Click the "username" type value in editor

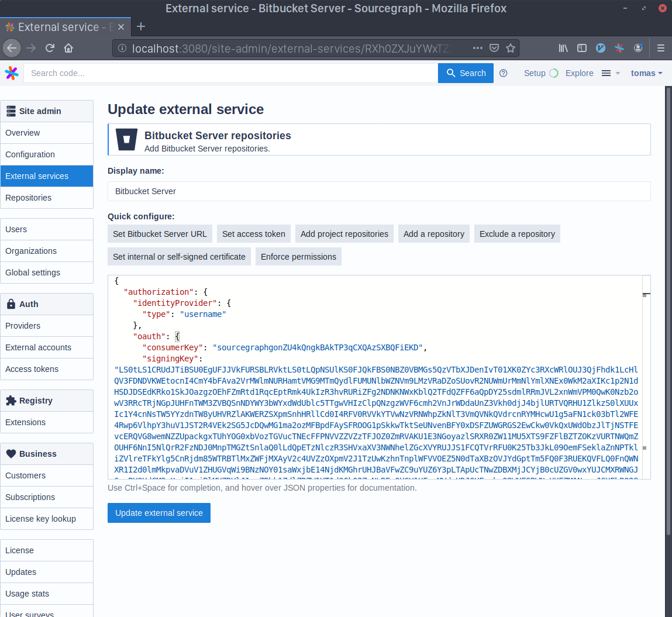(x=203, y=314)
